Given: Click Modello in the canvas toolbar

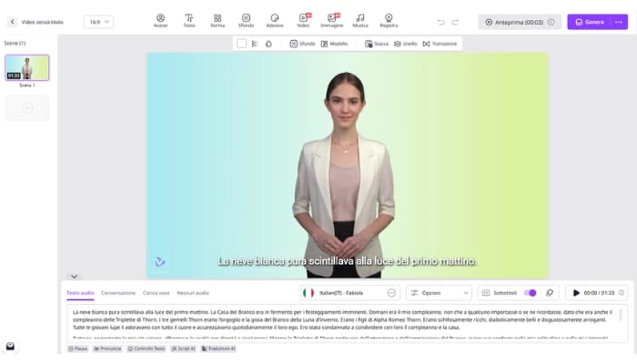Looking at the screenshot, I should click(334, 44).
